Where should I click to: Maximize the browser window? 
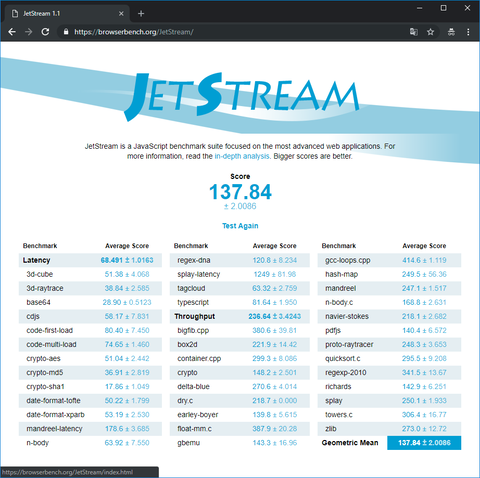(x=444, y=8)
